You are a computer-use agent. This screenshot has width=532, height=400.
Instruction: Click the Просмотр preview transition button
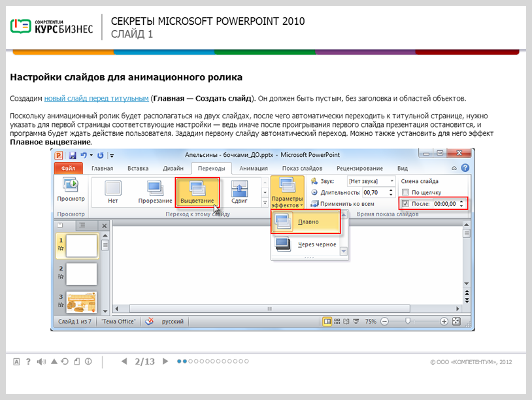71,190
